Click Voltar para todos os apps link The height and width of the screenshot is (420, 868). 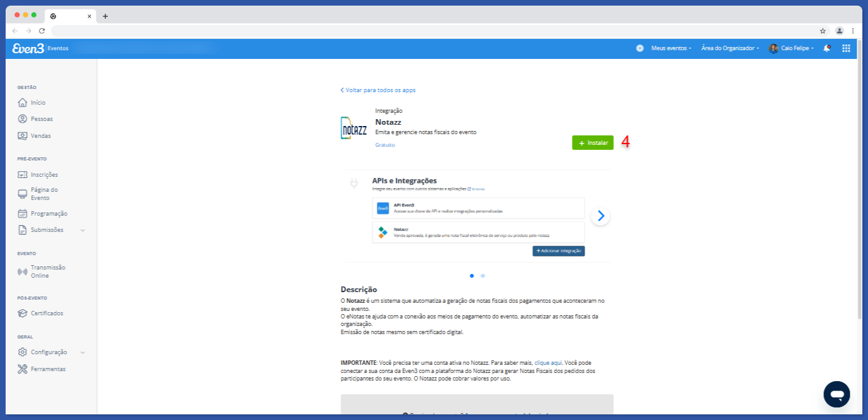(378, 90)
